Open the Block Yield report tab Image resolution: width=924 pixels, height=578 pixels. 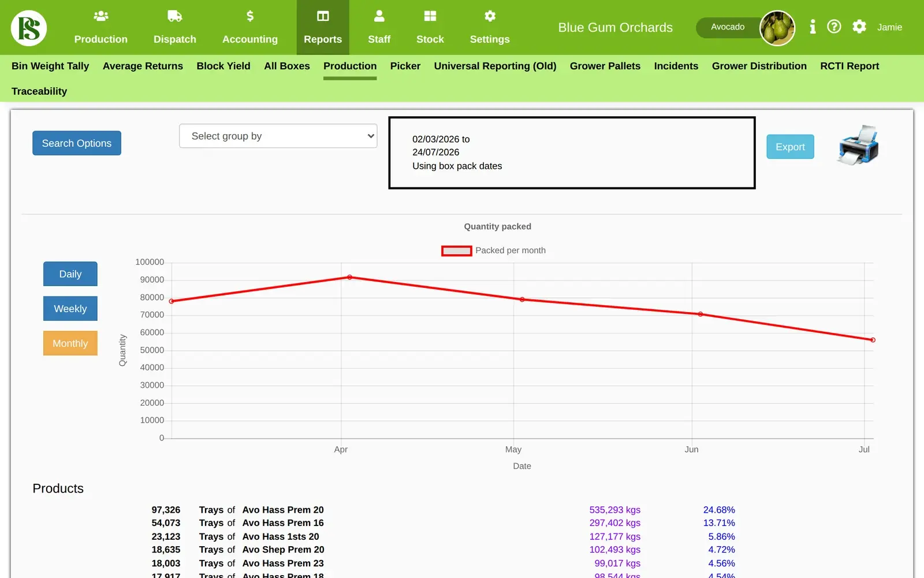223,66
